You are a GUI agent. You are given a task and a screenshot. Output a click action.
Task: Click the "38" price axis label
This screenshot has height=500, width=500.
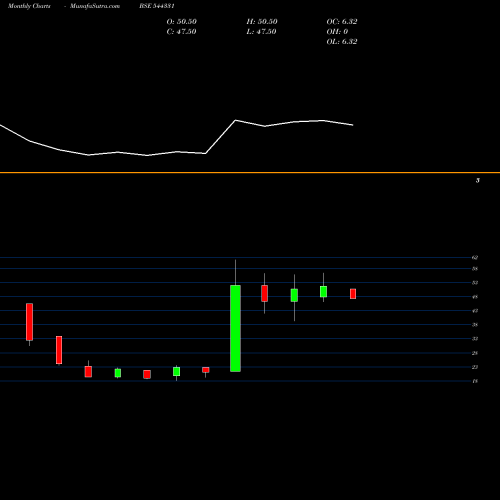tap(475, 325)
